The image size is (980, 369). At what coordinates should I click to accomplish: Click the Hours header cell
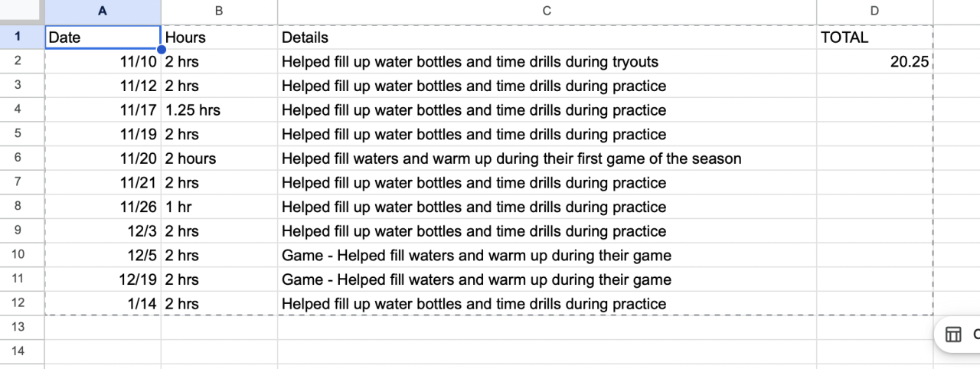[x=219, y=37]
